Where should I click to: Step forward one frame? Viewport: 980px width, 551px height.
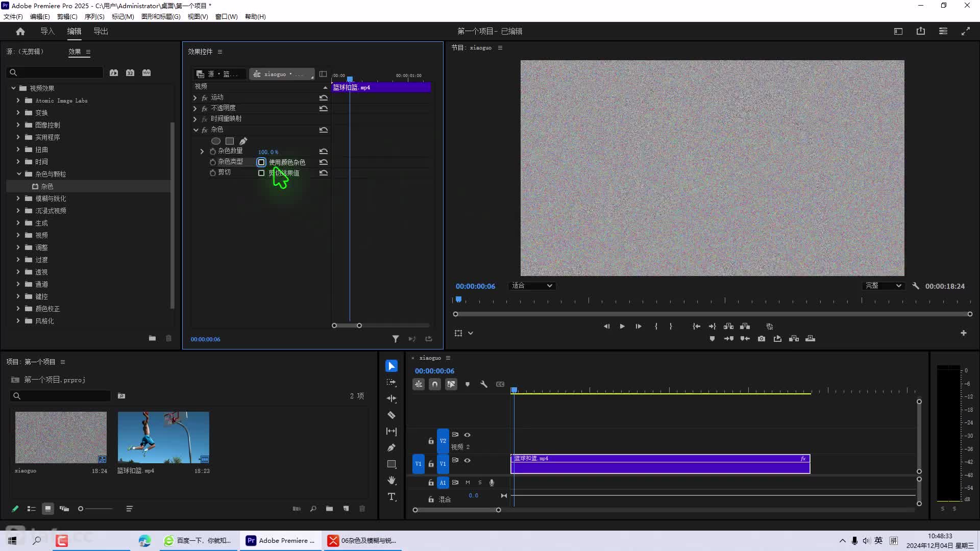tap(639, 326)
